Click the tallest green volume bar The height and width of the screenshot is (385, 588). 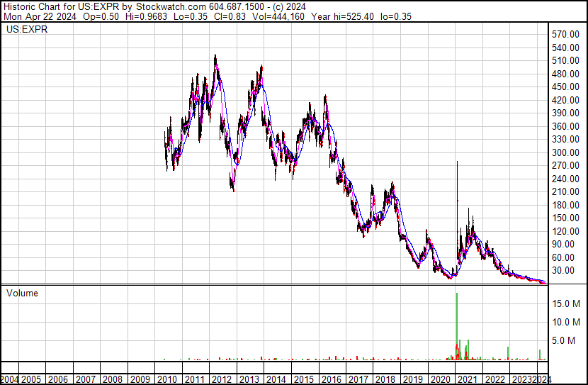[x=457, y=326]
